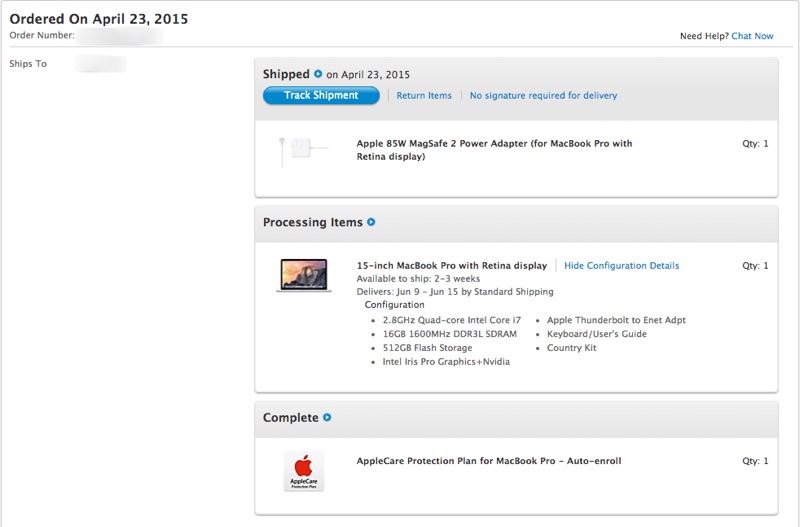800x527 pixels.
Task: Click the AppleCare Protection Plan apple logo icon
Action: [x=304, y=470]
